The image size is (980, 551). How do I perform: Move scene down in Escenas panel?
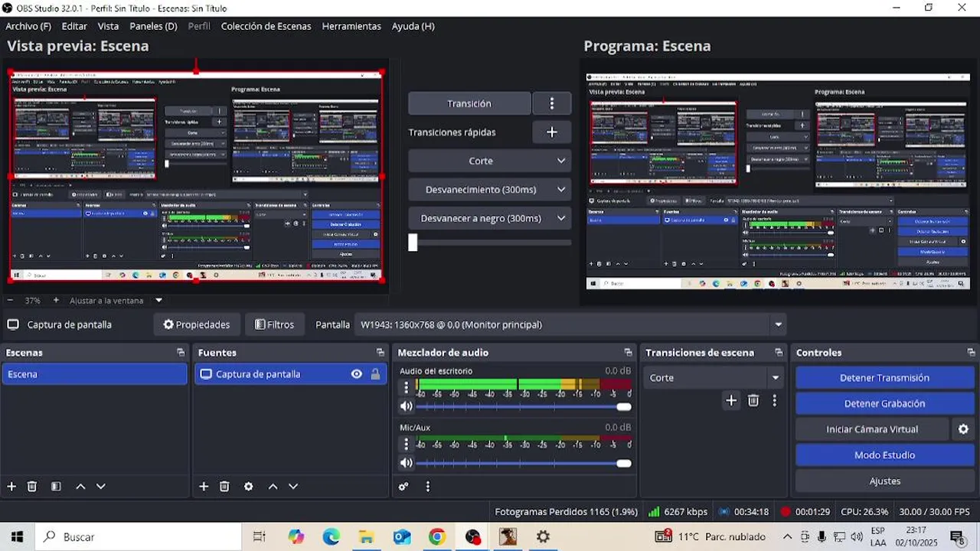pos(100,486)
